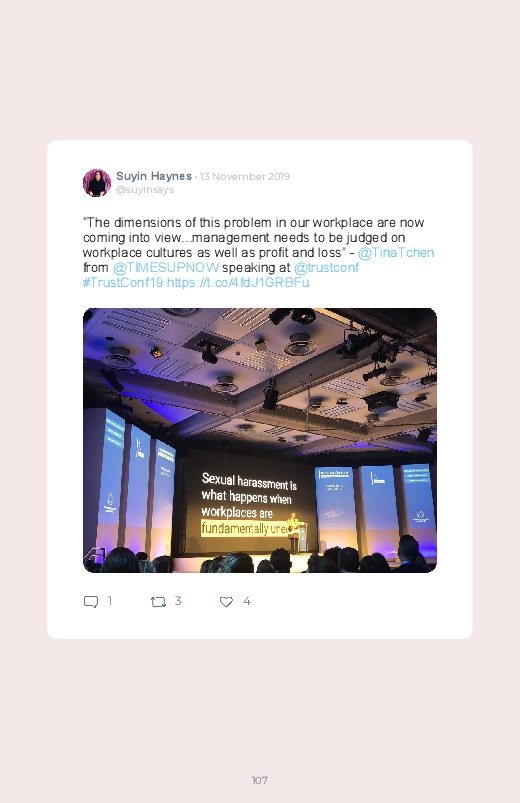Click the reply speech bubble icon
The width and height of the screenshot is (520, 803).
(91, 602)
